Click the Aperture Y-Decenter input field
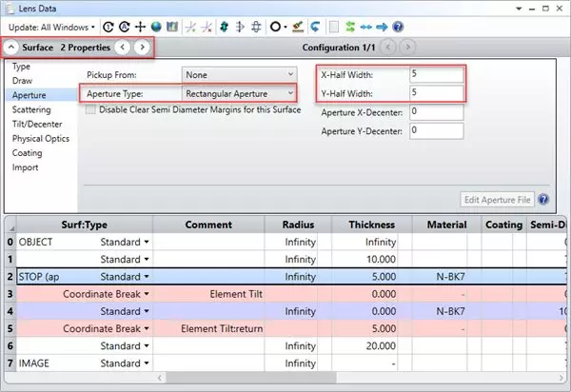Viewport: 571px width, 392px height. [x=436, y=130]
